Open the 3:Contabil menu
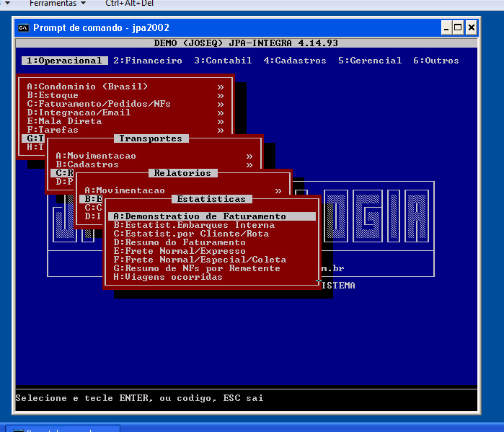 (x=223, y=61)
